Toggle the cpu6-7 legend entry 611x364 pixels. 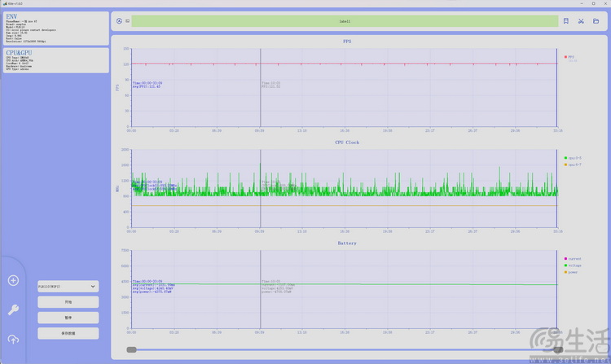pyautogui.click(x=572, y=164)
